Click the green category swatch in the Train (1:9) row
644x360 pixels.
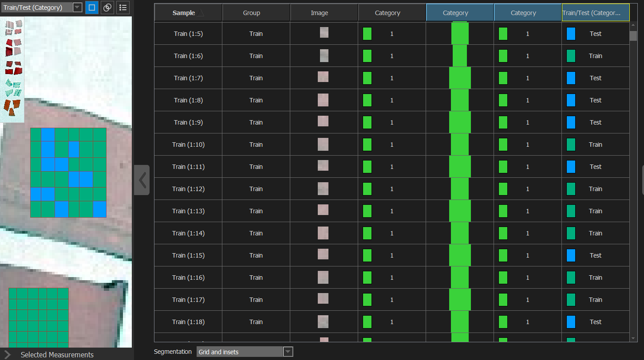coord(367,122)
